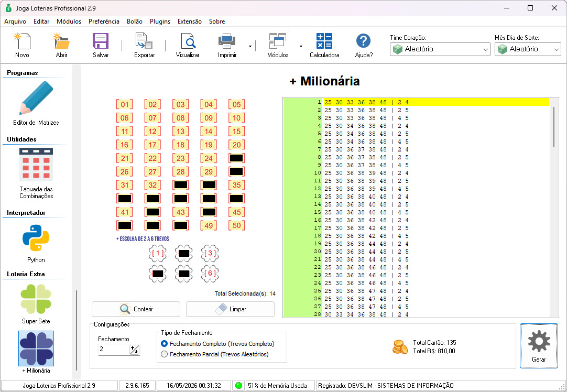Select highlighted row 1 in results list
This screenshot has height=392, width=567.
click(416, 102)
